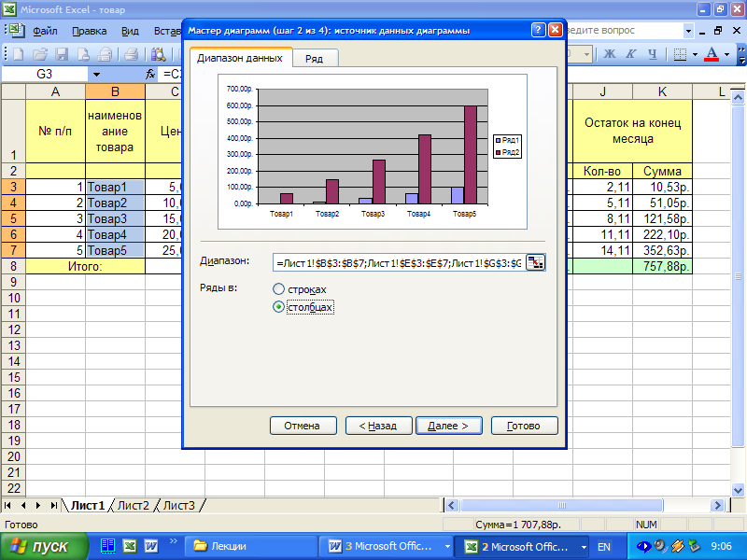Viewport: 747px width, 560px height.
Task: Click the Borders toolbar icon
Action: click(x=679, y=54)
